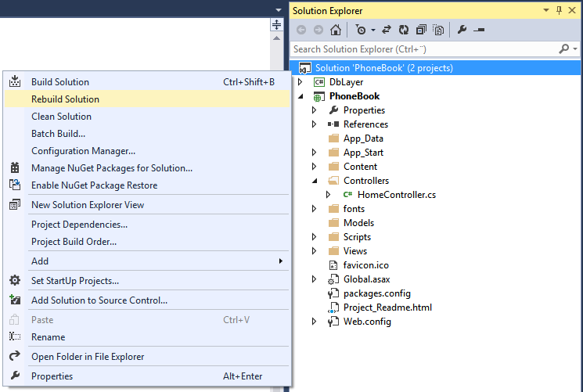Screen dimensions: 583x392
Task: Click the search magnifier icon
Action: click(563, 49)
